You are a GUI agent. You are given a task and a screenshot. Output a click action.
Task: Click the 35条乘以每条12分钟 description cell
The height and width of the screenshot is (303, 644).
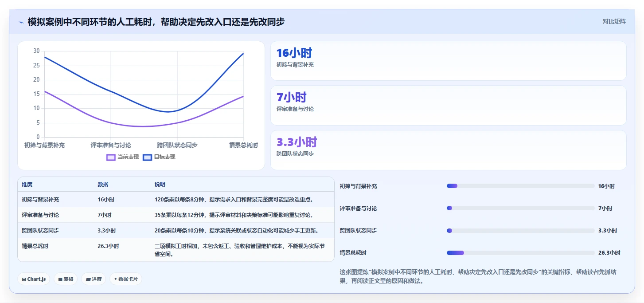[234, 215]
